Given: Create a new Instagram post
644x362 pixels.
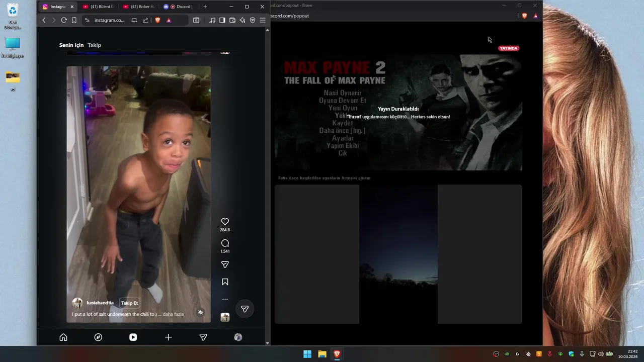Looking at the screenshot, I should 168,337.
